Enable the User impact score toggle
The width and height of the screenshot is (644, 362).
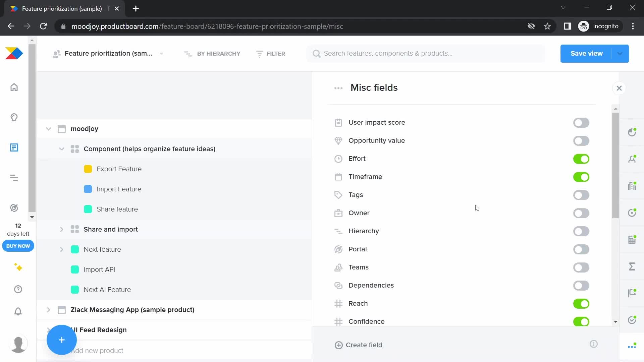tap(581, 123)
